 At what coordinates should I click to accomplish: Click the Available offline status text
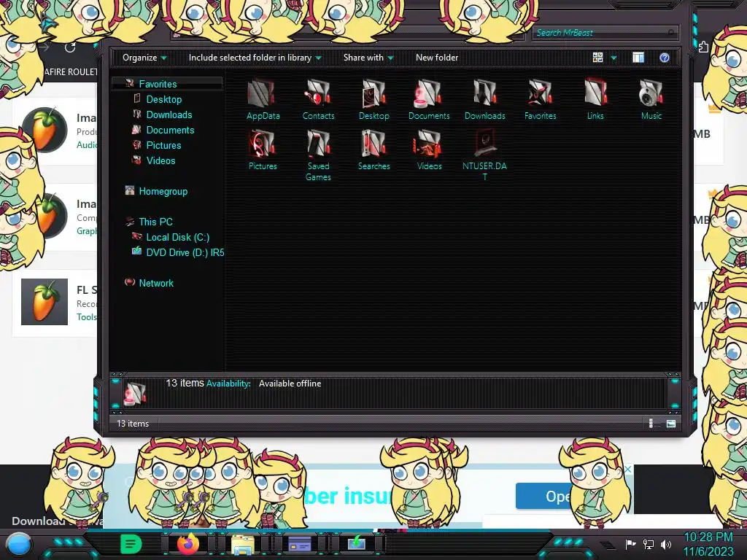tap(290, 384)
